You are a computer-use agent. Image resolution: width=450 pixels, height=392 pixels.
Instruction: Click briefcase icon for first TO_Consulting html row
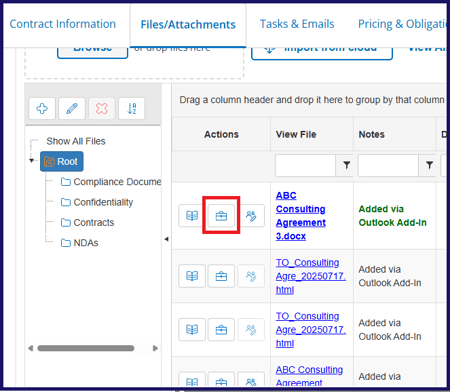click(221, 276)
